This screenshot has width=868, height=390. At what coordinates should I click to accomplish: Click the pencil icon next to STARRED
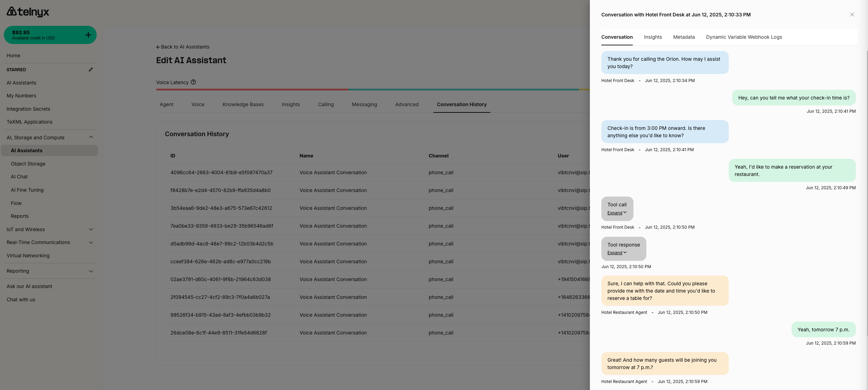point(91,69)
